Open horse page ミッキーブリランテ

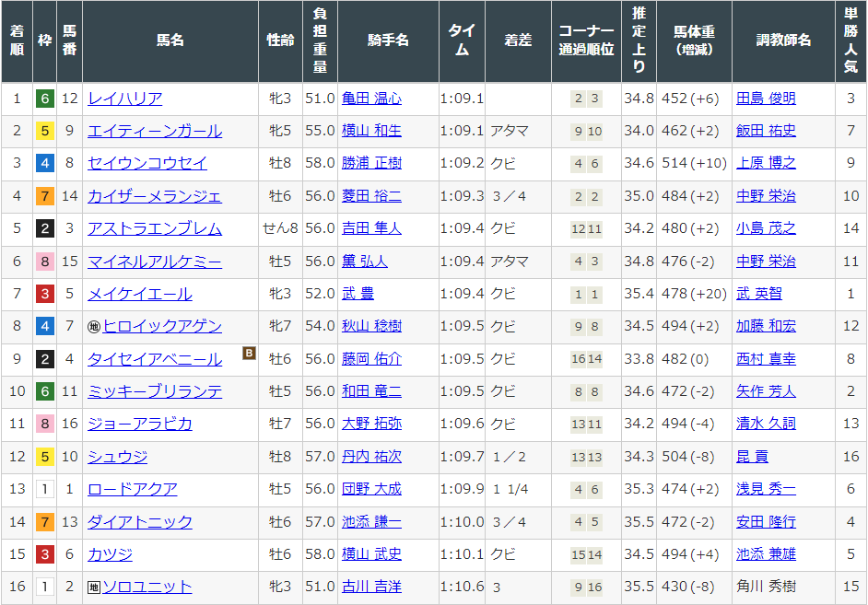155,391
